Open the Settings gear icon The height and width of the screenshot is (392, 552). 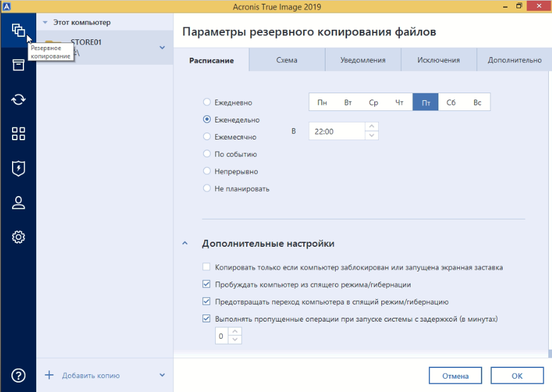click(18, 237)
